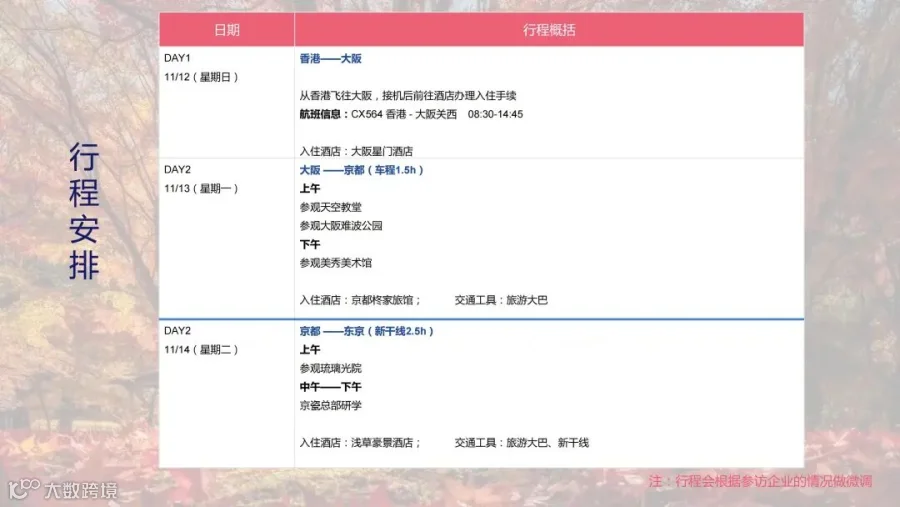
Task: Select date 11/14（星期二）
Action: [201, 350]
